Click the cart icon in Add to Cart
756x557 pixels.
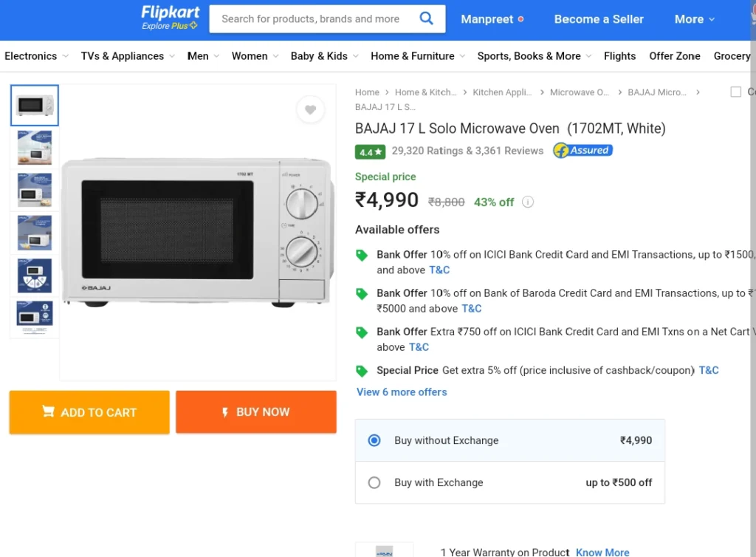[48, 411]
